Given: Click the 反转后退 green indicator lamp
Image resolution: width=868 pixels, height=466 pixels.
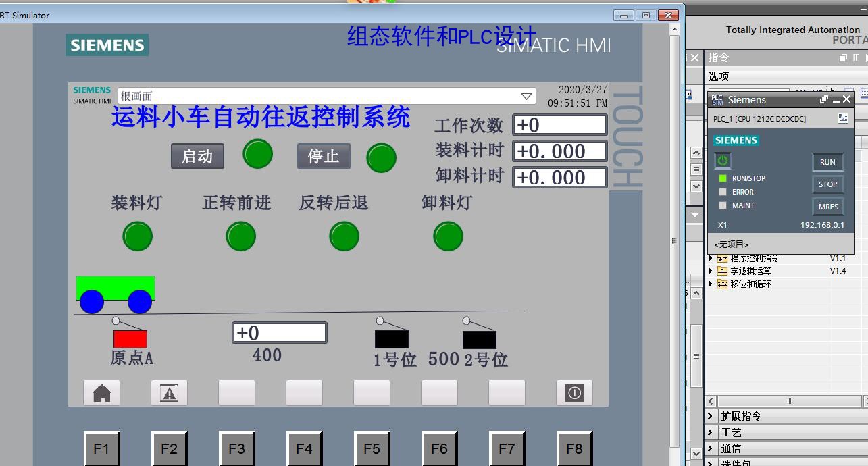Looking at the screenshot, I should pyautogui.click(x=344, y=236).
